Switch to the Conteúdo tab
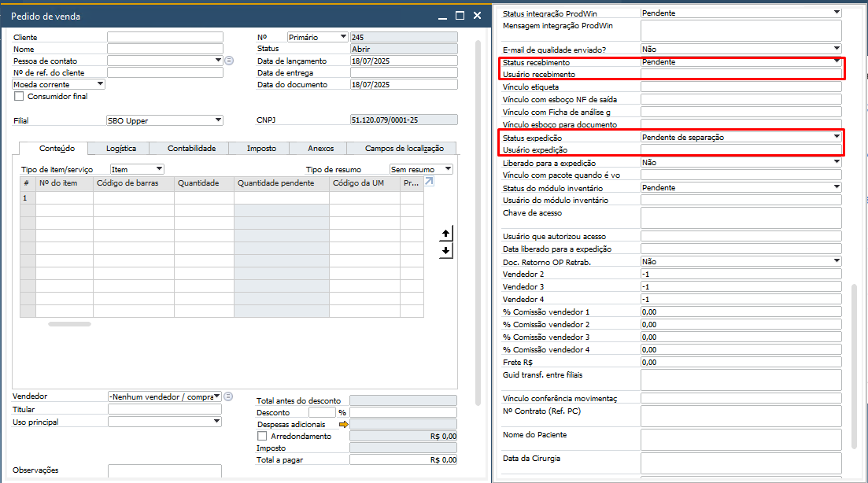The image size is (868, 483). pyautogui.click(x=57, y=148)
